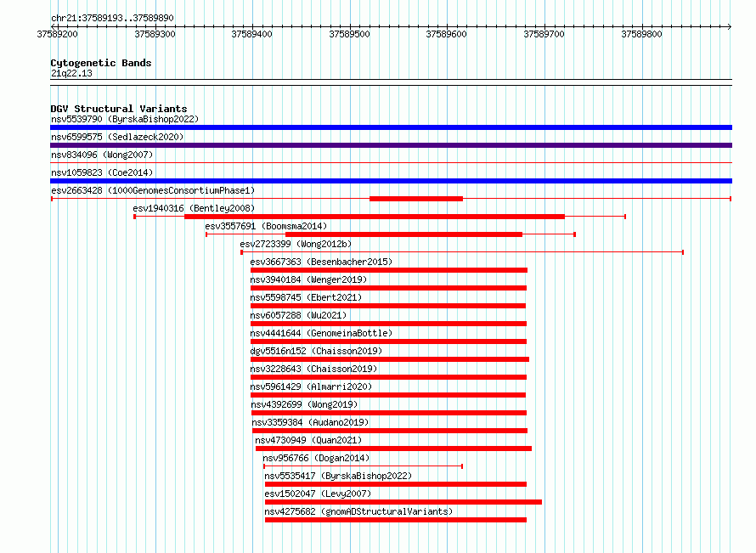
Task: Click the right arrow of the ruler
Action: (x=729, y=26)
